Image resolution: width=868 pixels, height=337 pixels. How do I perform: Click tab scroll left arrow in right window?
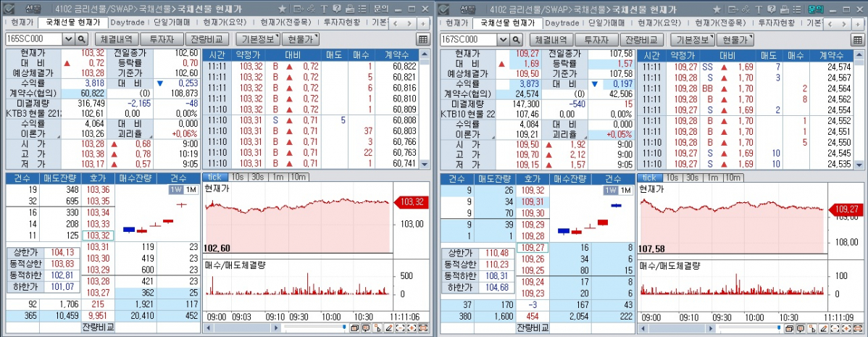click(x=830, y=23)
